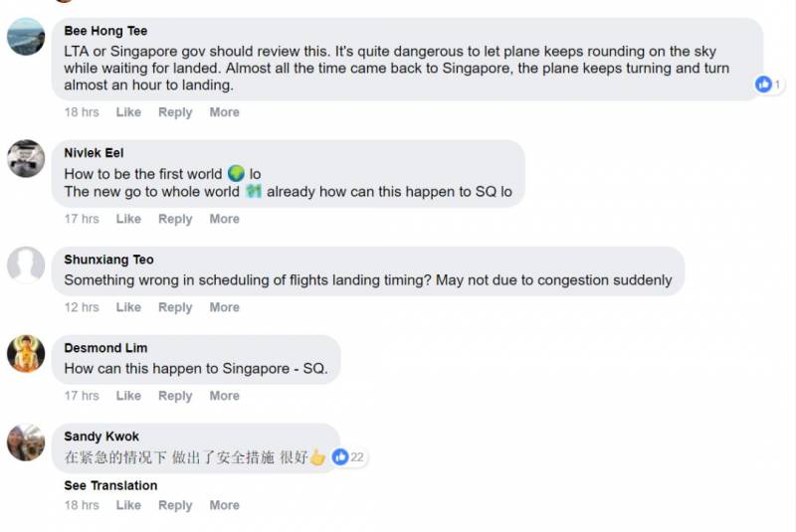Viewport: 796px width, 532px height.
Task: Click Desmond Lim's profile picture
Action: click(x=26, y=354)
